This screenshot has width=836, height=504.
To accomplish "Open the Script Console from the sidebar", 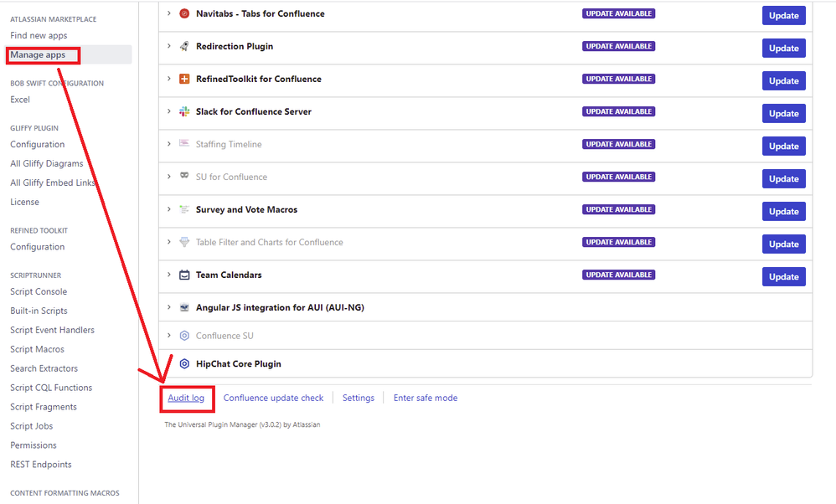I will tap(38, 291).
